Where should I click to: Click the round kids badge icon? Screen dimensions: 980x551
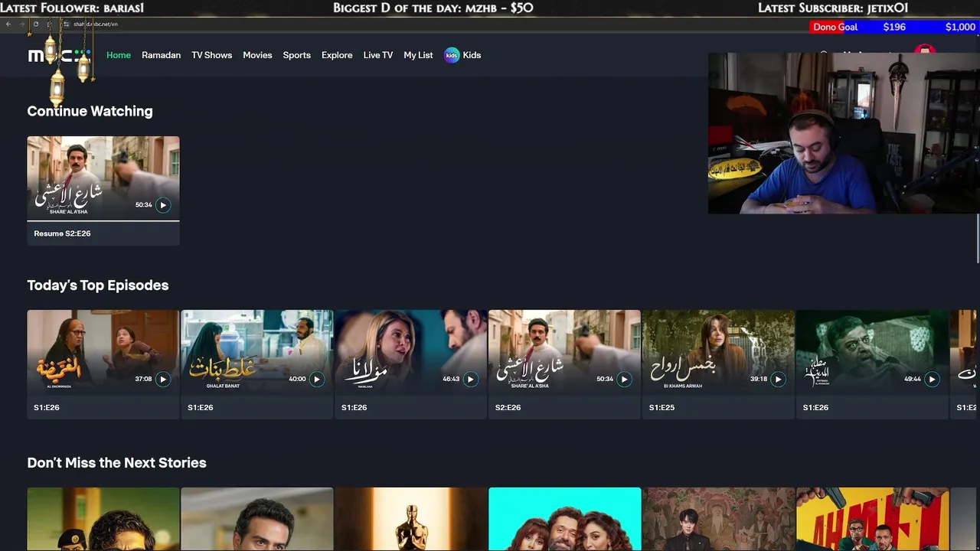click(452, 55)
